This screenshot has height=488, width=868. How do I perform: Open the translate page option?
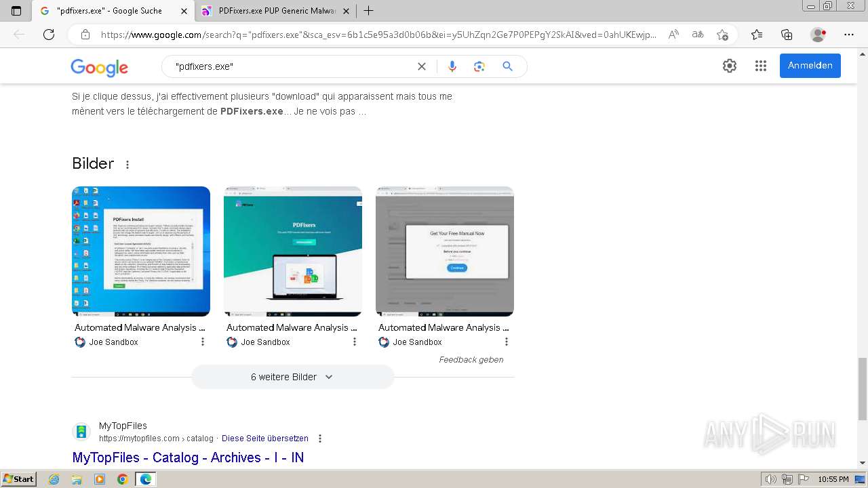pos(698,35)
